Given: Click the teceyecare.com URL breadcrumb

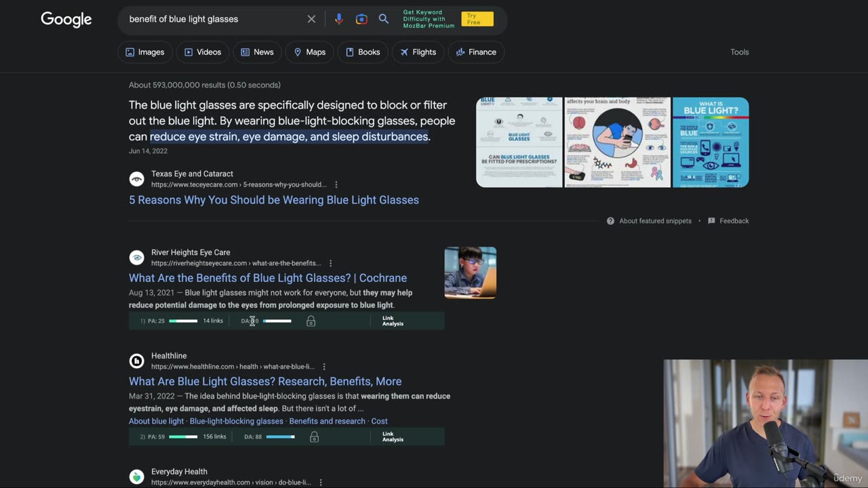Looking at the screenshot, I should (x=239, y=184).
